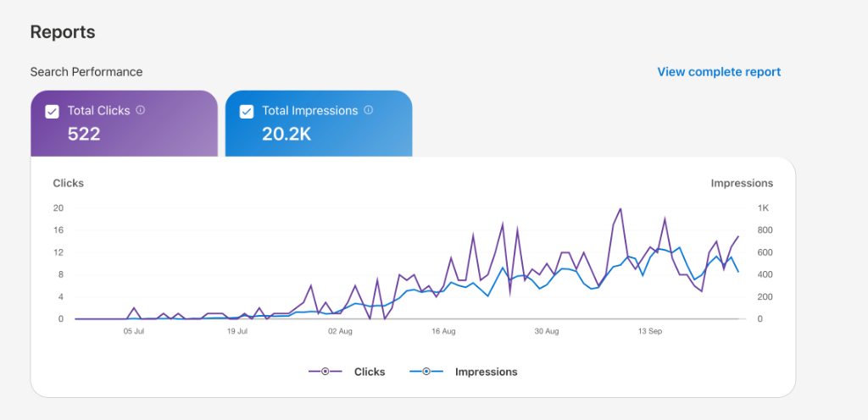Viewport: 868px width, 420px height.
Task: Open the Total Impressions info icon
Action: click(368, 110)
